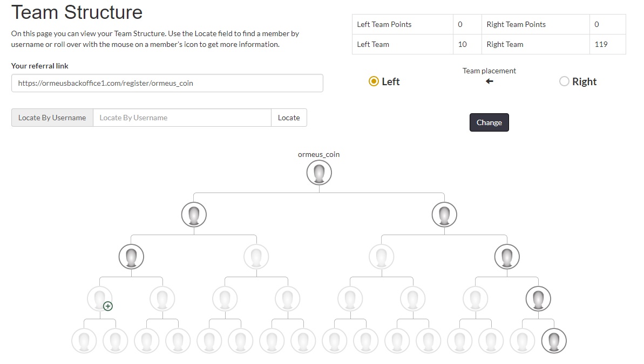This screenshot has height=364, width=644.
Task: Click the dark fourth-level avatar on the right
Action: (x=538, y=299)
